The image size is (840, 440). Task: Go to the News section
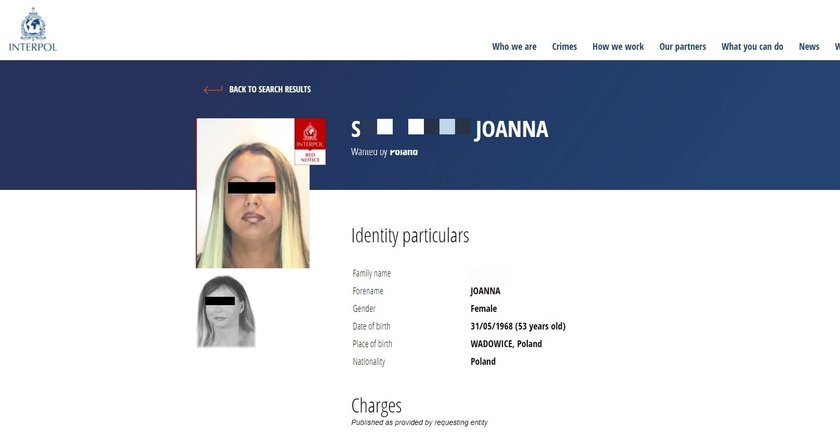[808, 47]
